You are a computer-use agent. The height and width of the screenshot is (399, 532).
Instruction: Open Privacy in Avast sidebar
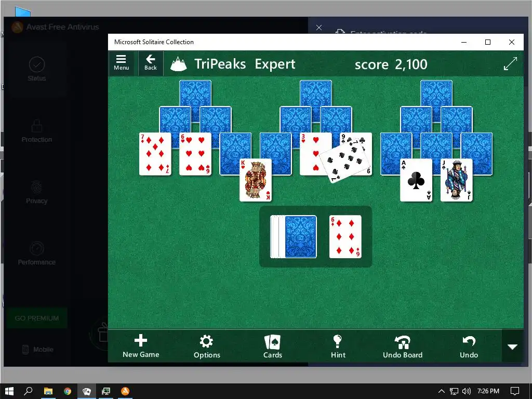[x=37, y=192]
